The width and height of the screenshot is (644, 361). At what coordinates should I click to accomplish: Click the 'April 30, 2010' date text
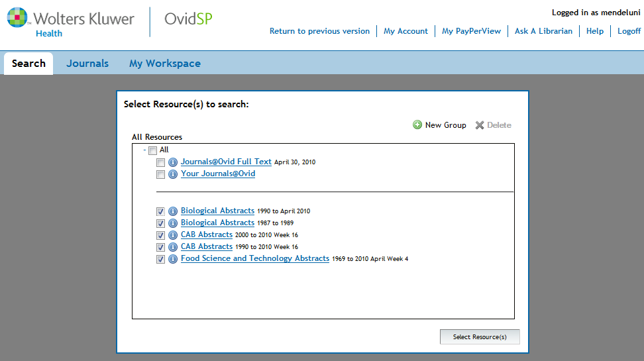coord(295,162)
